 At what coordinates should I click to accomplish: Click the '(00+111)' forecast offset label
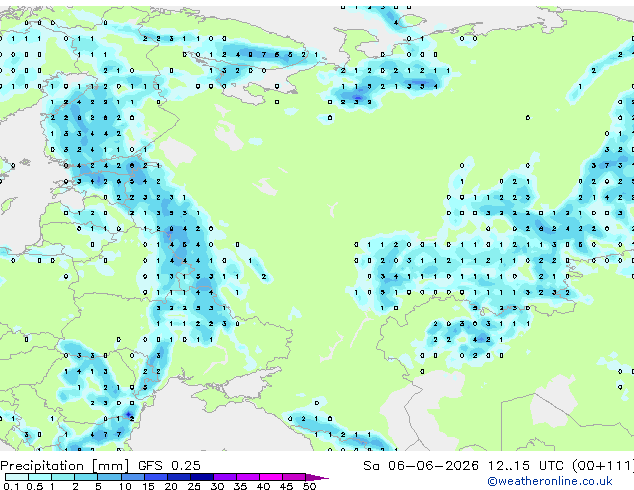pos(603,466)
